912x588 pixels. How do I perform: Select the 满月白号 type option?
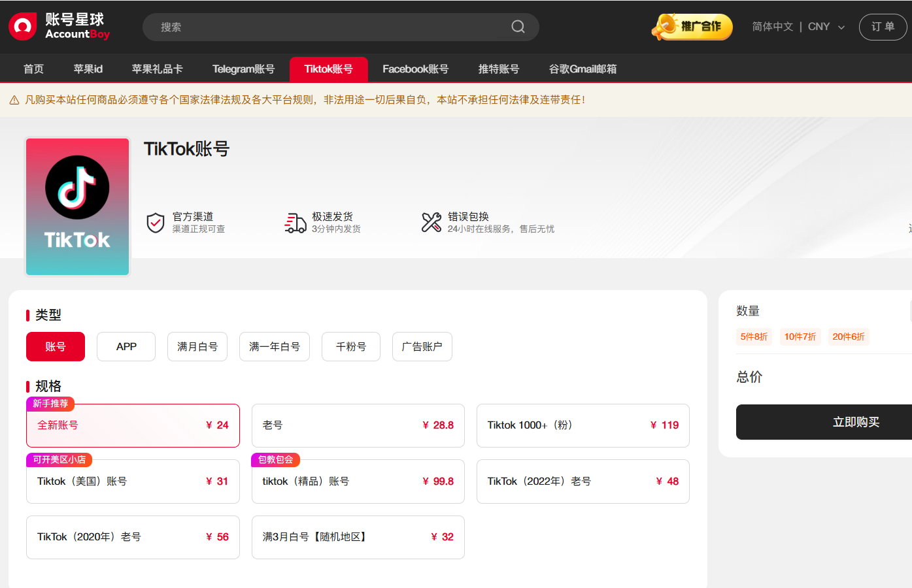click(x=197, y=346)
